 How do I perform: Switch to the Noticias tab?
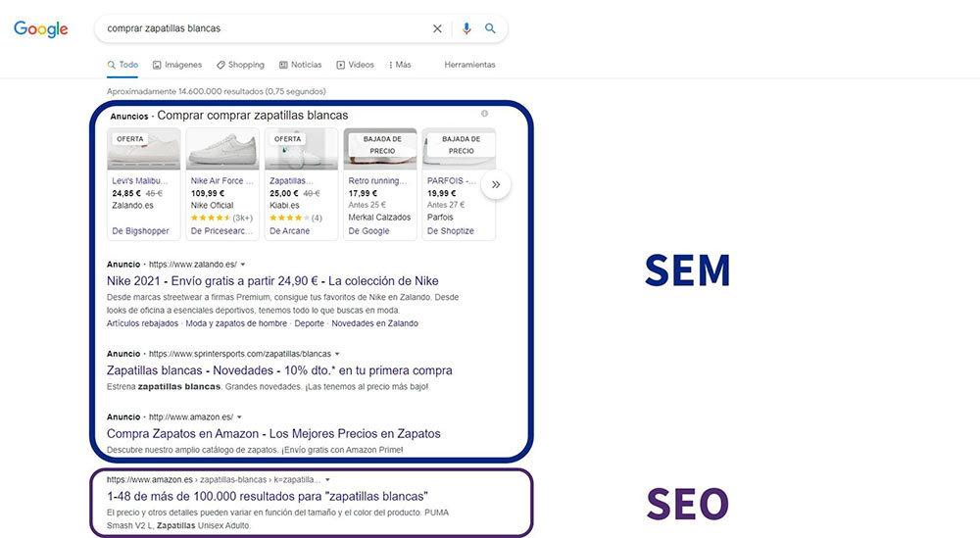click(x=301, y=65)
